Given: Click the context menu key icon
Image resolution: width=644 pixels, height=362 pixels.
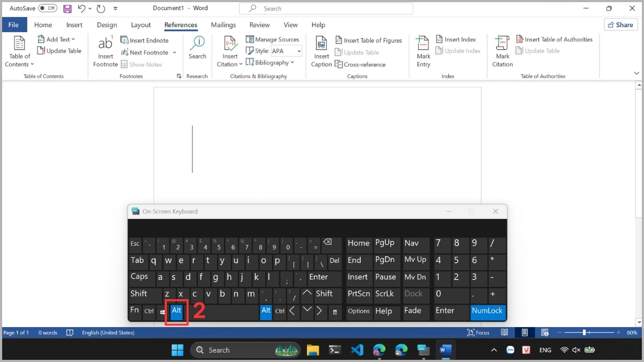Looking at the screenshot, I should 335,312.
